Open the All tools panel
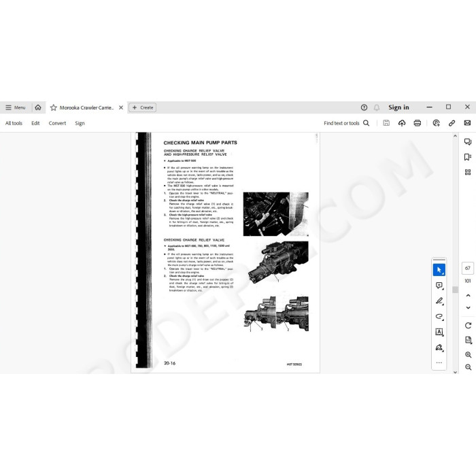 point(14,123)
